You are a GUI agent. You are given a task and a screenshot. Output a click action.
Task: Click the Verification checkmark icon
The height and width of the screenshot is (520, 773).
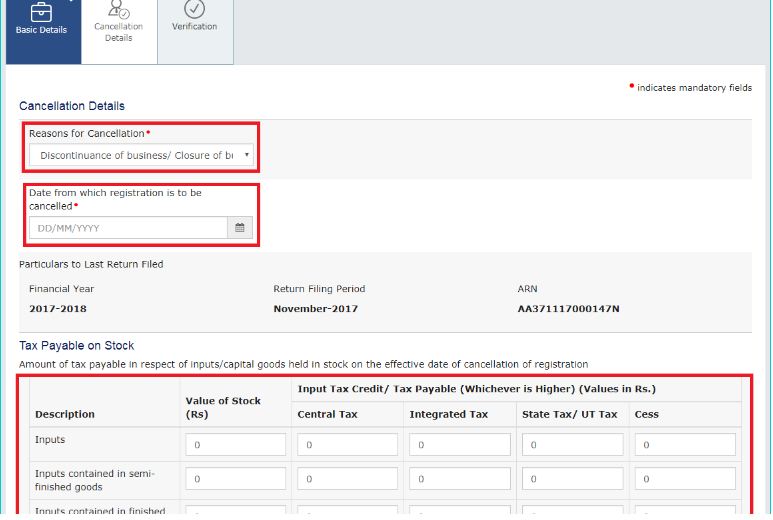194,9
